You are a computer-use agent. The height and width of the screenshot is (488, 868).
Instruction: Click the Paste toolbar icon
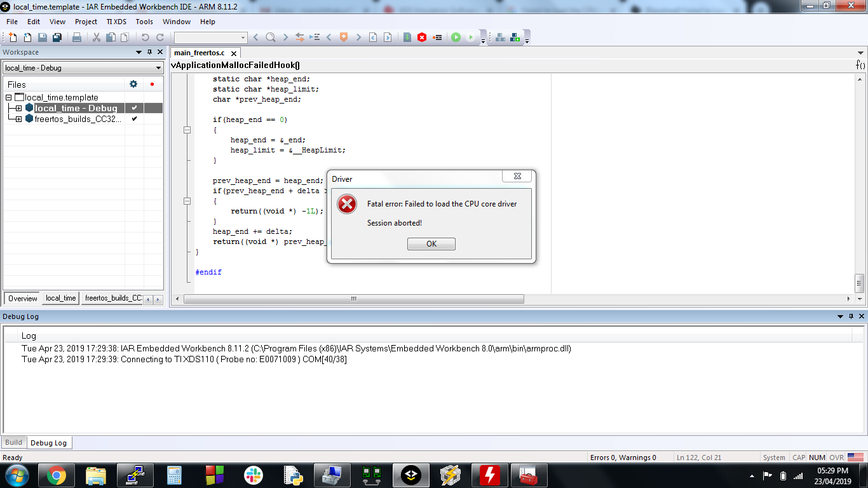pyautogui.click(x=125, y=37)
